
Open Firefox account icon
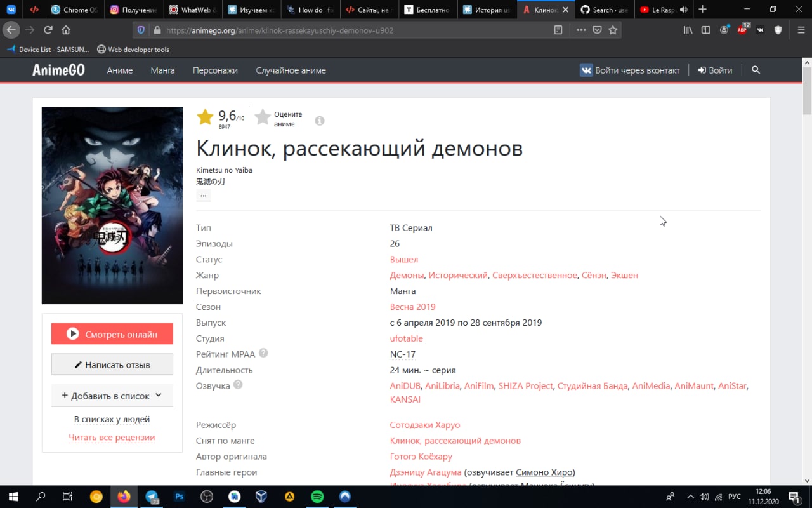tap(724, 30)
